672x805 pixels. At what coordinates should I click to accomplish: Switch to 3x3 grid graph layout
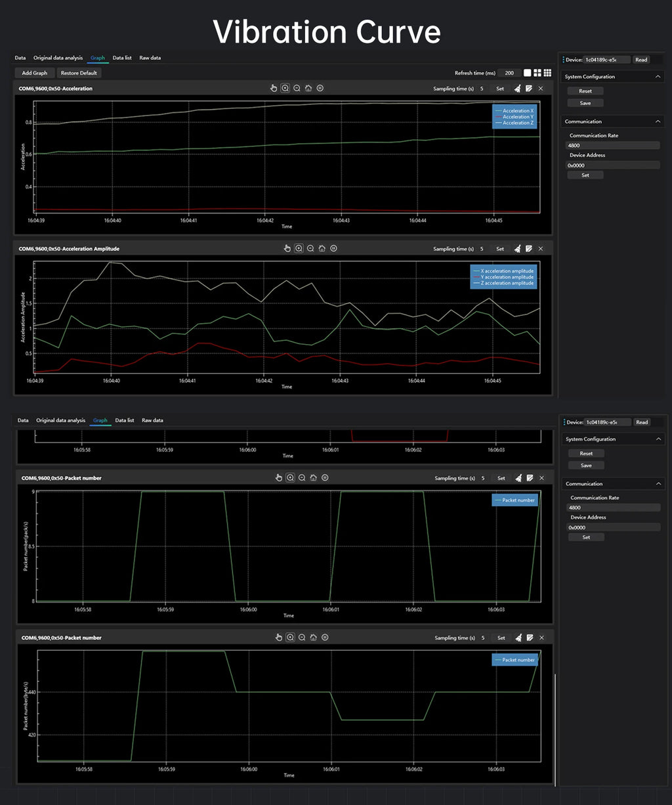click(547, 73)
